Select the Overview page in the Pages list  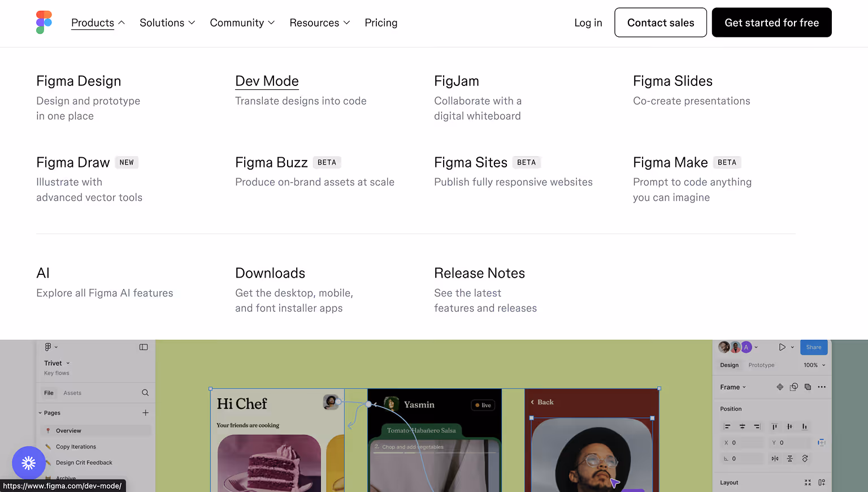68,430
